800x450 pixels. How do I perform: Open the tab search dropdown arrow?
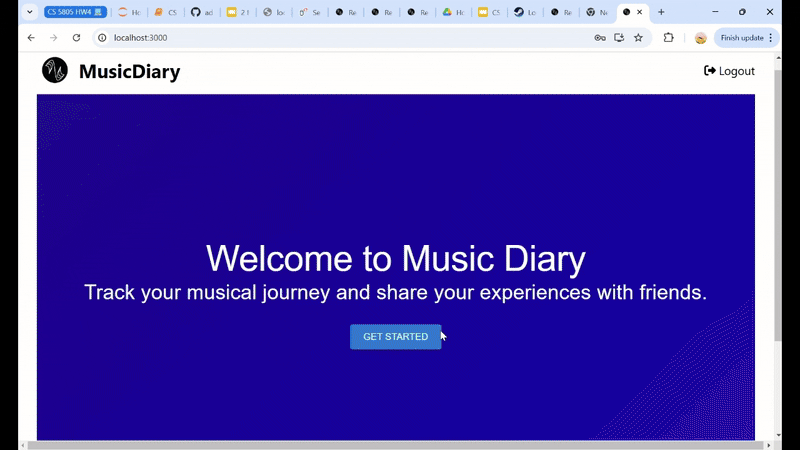pos(30,12)
